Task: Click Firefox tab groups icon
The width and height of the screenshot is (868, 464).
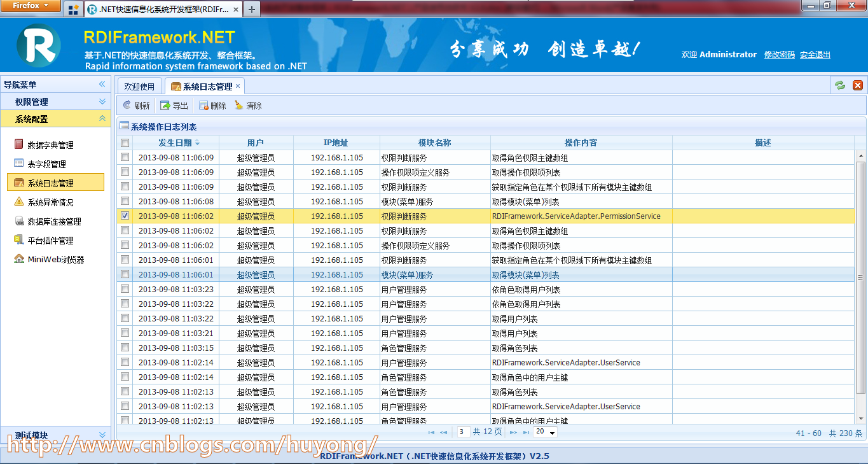Action: point(73,10)
